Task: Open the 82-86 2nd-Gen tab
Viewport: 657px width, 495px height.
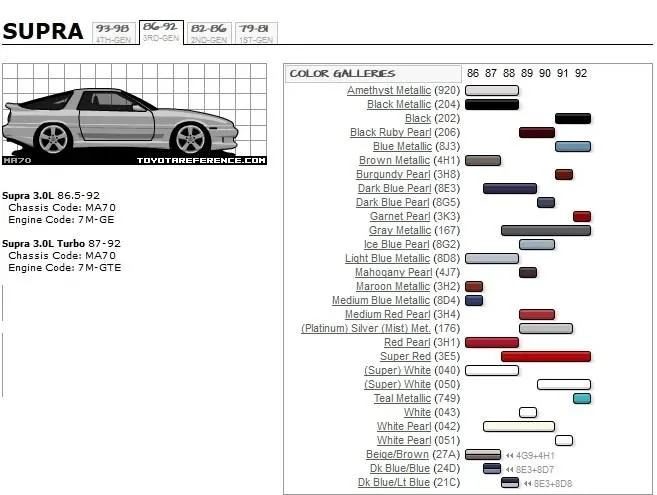Action: (x=209, y=33)
